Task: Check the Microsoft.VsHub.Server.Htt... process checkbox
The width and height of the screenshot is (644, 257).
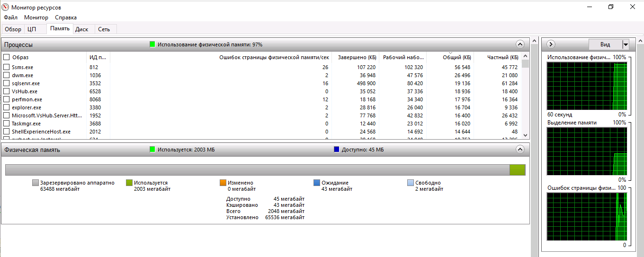Action: (x=7, y=115)
